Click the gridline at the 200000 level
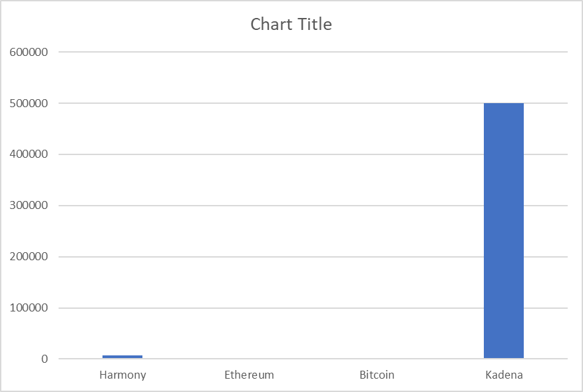This screenshot has width=583, height=392. point(313,257)
